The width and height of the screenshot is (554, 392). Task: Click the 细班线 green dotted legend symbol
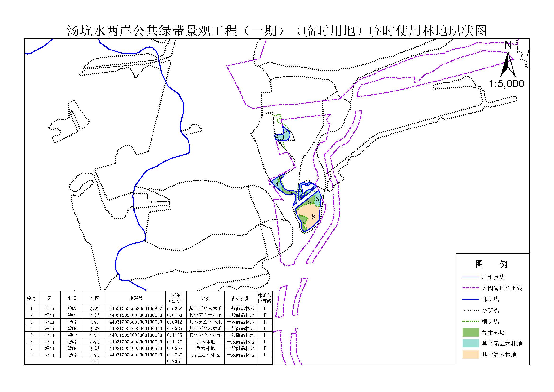(470, 321)
